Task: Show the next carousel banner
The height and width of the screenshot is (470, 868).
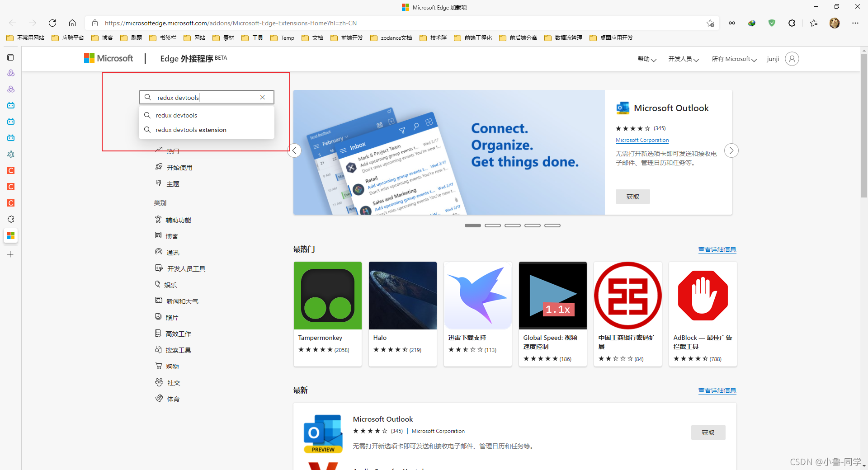Action: [731, 150]
